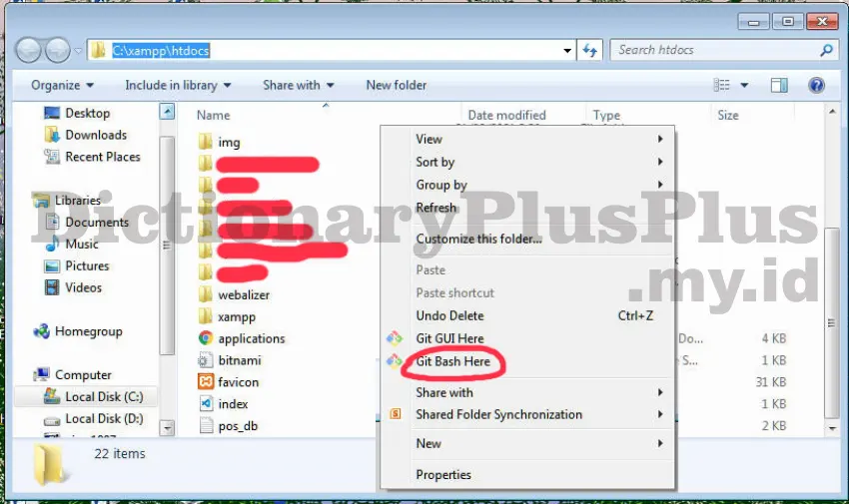This screenshot has width=849, height=504.
Task: Click navigation pane scroll up arrow
Action: point(167,112)
